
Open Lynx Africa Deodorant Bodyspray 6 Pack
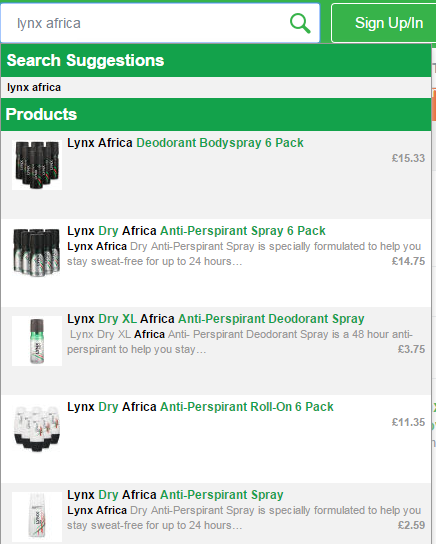(185, 143)
